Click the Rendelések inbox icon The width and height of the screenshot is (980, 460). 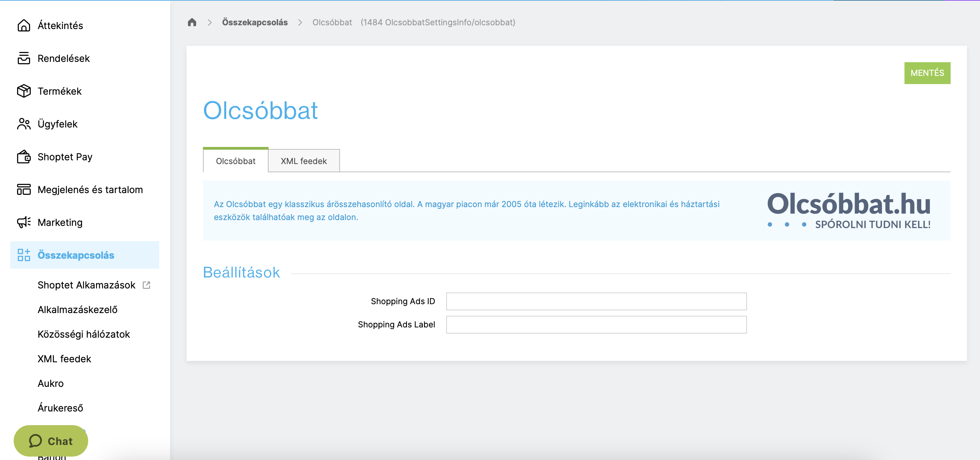[x=24, y=58]
